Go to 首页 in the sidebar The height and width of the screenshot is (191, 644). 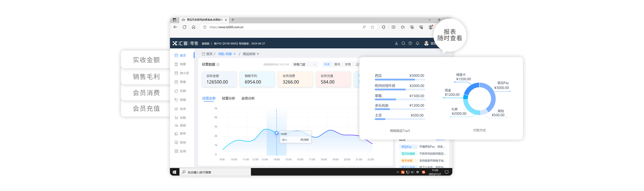(180, 56)
